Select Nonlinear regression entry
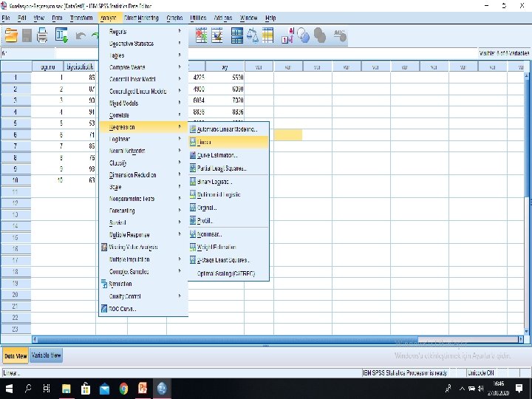 pyautogui.click(x=228, y=234)
